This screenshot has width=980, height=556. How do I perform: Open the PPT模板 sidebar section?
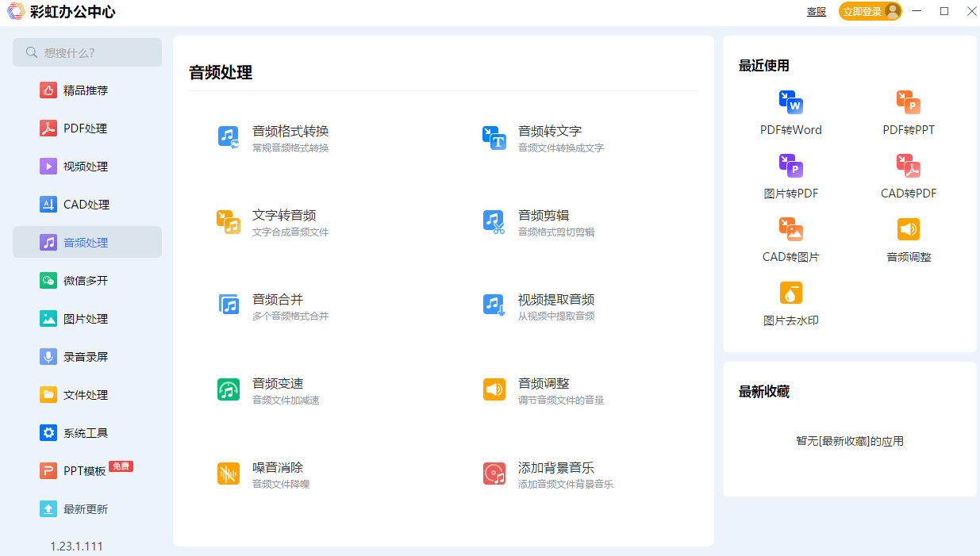[x=87, y=470]
